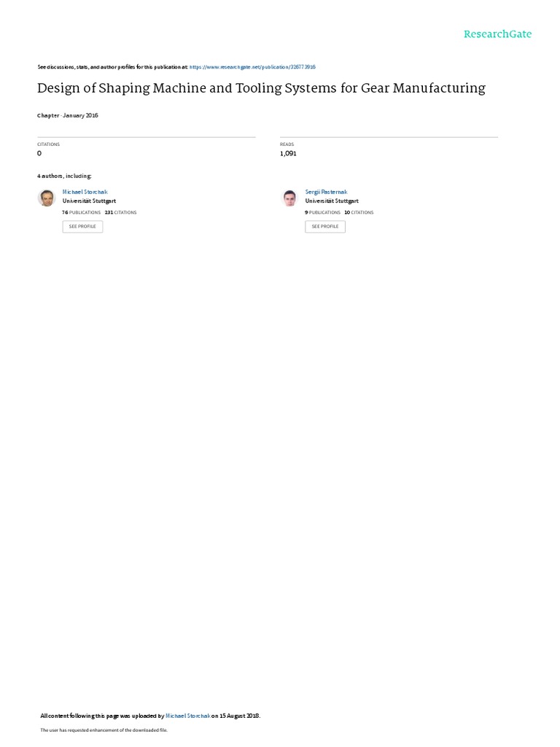Select the 9 Publications stat

point(323,212)
